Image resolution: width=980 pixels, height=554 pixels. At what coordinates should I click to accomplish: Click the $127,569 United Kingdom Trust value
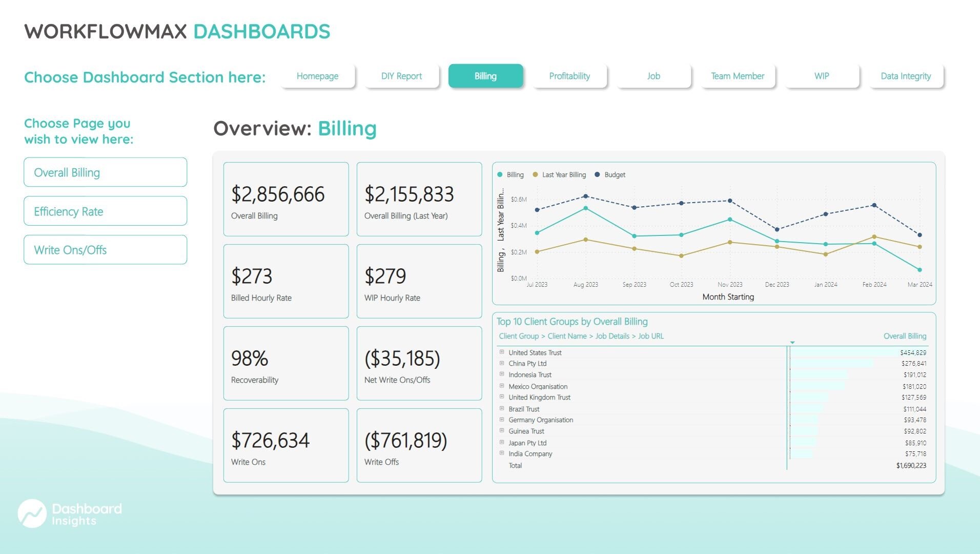pyautogui.click(x=914, y=398)
